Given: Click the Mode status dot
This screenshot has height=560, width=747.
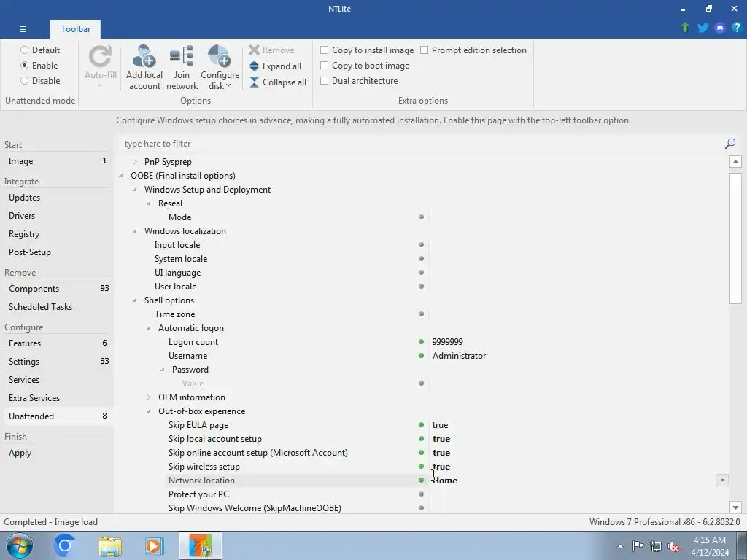Looking at the screenshot, I should [421, 217].
